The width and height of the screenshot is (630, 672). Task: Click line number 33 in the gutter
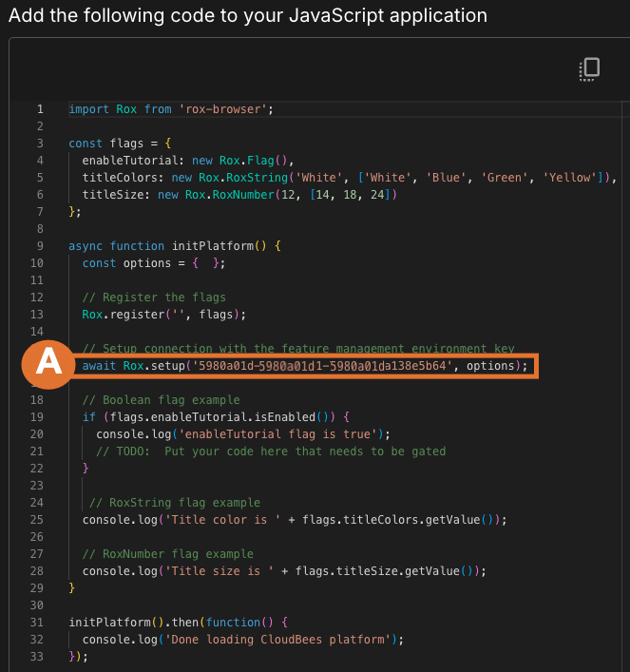click(39, 657)
